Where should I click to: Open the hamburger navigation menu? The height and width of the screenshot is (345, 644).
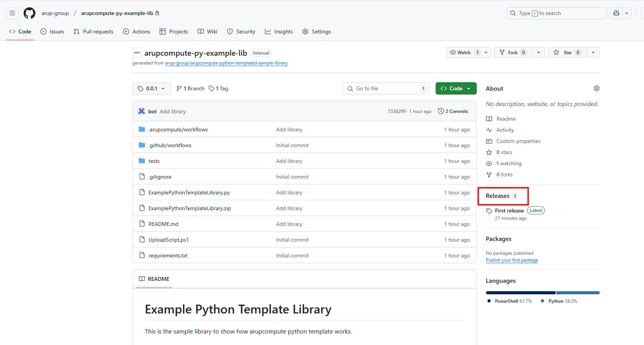(x=12, y=13)
